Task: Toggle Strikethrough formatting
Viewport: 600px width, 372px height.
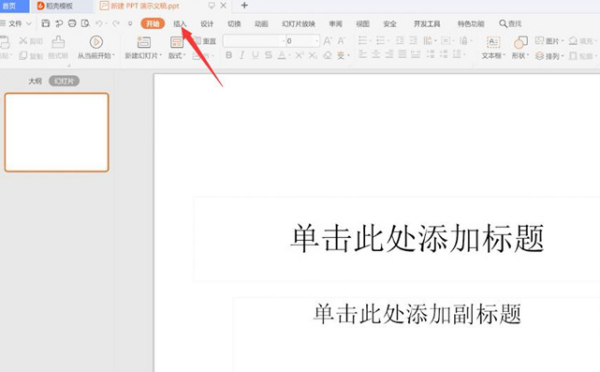Action: tap(268, 55)
